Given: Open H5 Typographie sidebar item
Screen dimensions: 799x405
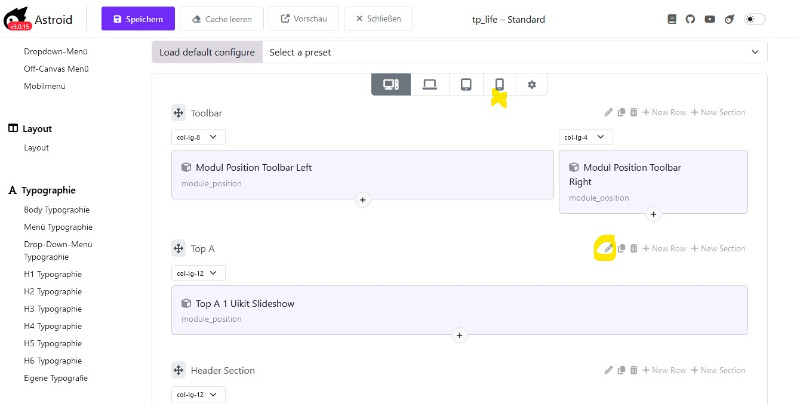Looking at the screenshot, I should click(52, 343).
